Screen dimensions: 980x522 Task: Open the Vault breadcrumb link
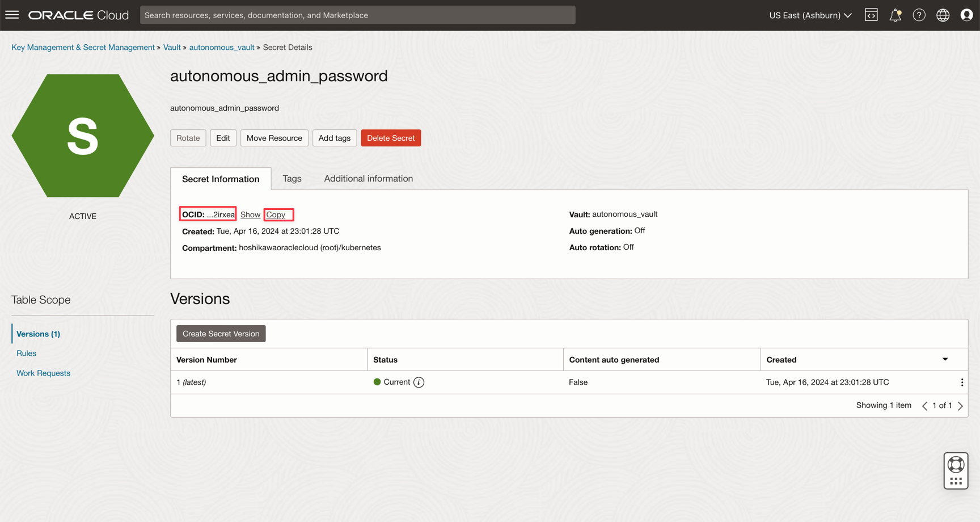[172, 47]
